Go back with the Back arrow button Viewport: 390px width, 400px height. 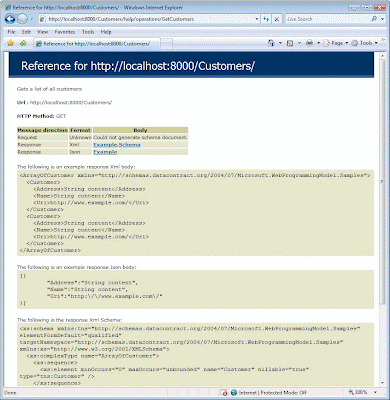pyautogui.click(x=10, y=19)
